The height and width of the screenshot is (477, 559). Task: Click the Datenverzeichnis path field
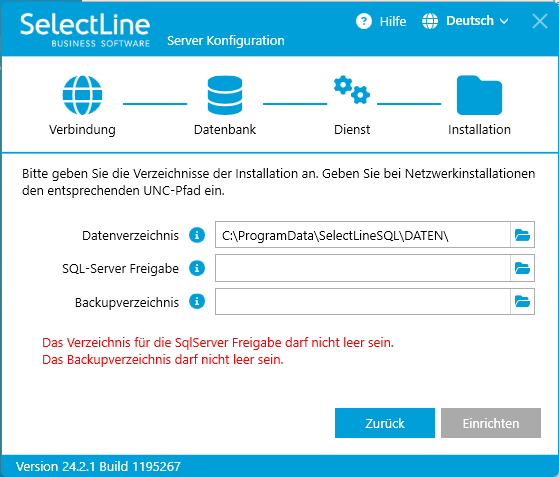click(363, 235)
